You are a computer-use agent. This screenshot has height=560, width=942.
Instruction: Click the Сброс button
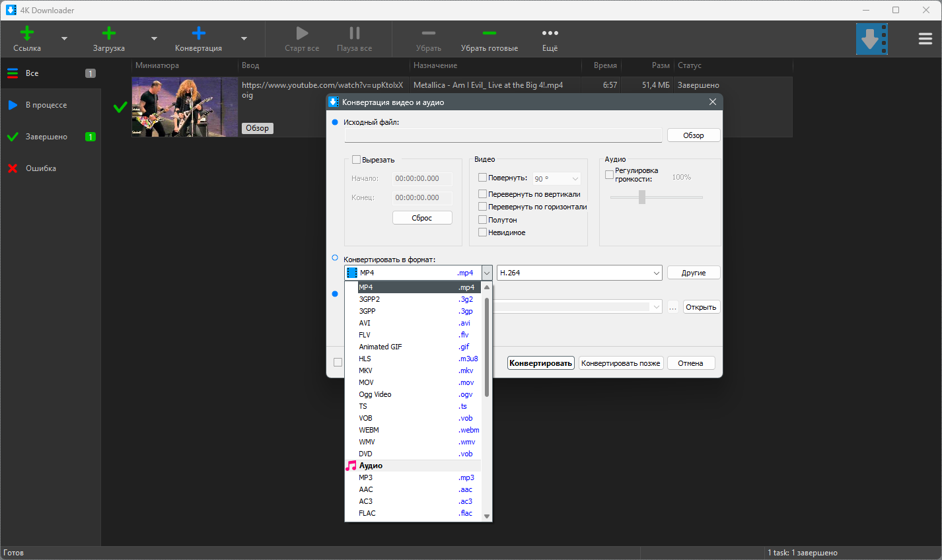(422, 218)
